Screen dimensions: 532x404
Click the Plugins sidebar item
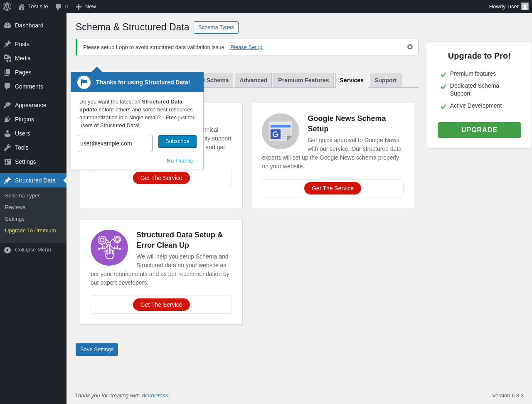[25, 119]
